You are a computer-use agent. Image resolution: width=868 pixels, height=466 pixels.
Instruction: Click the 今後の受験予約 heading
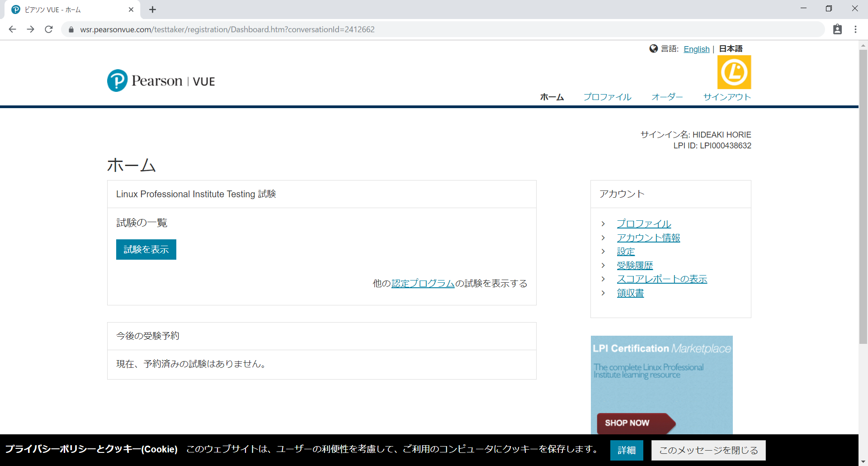click(148, 336)
